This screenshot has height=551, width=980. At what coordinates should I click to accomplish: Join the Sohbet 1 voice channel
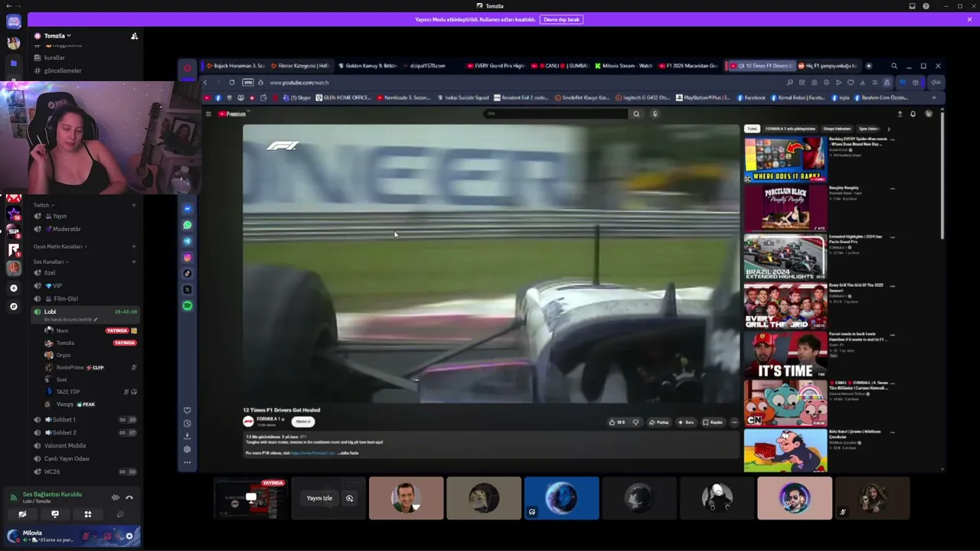[x=85, y=420]
